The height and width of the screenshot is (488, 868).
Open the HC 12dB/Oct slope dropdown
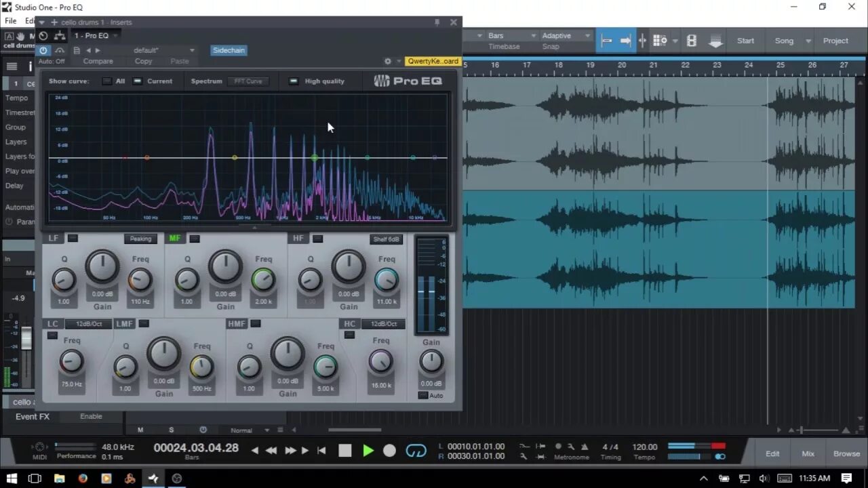(x=383, y=324)
